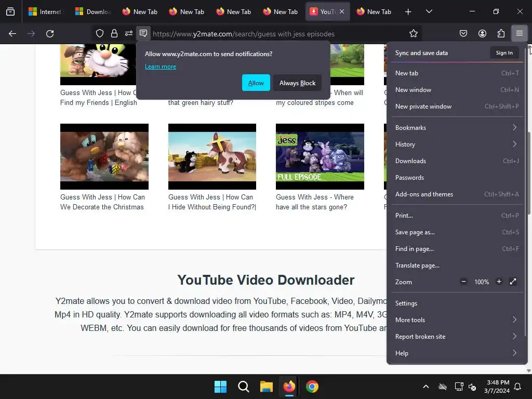Open Add-ons and themes
This screenshot has height=399, width=532.
click(457, 194)
